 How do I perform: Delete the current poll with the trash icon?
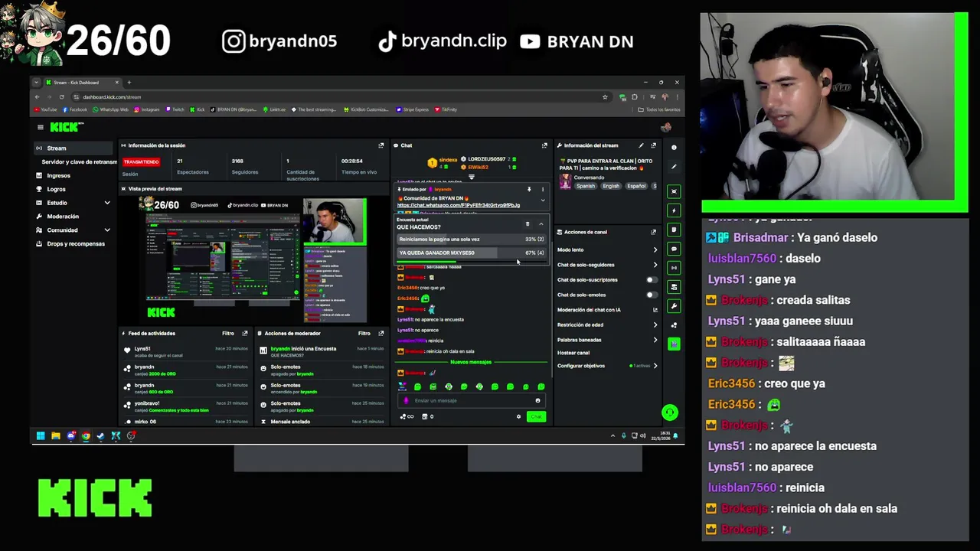pyautogui.click(x=527, y=224)
